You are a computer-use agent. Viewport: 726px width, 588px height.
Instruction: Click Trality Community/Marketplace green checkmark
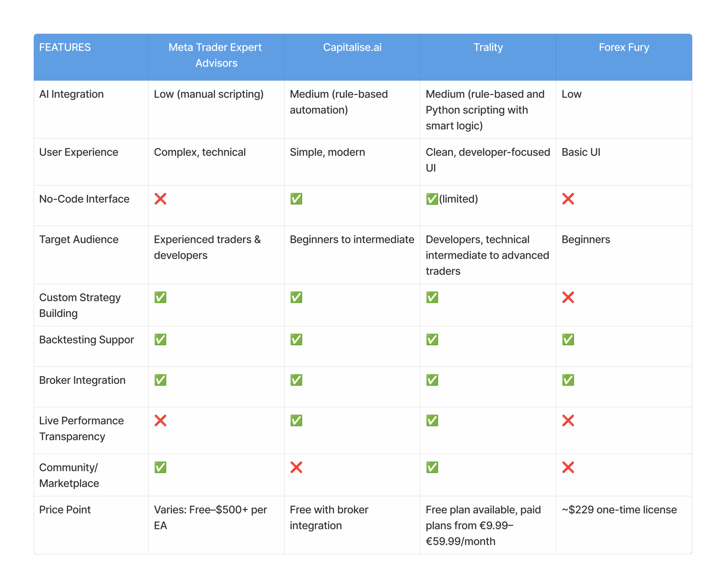pyautogui.click(x=432, y=467)
